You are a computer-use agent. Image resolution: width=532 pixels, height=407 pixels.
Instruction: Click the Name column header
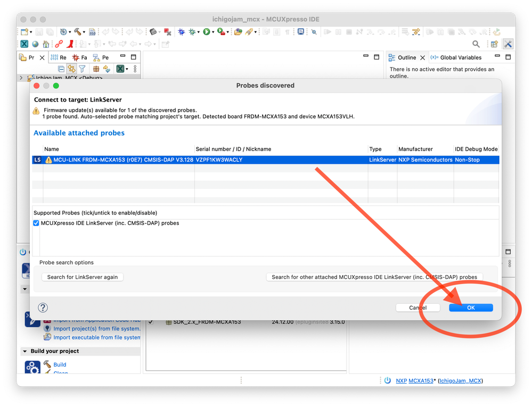[52, 149]
